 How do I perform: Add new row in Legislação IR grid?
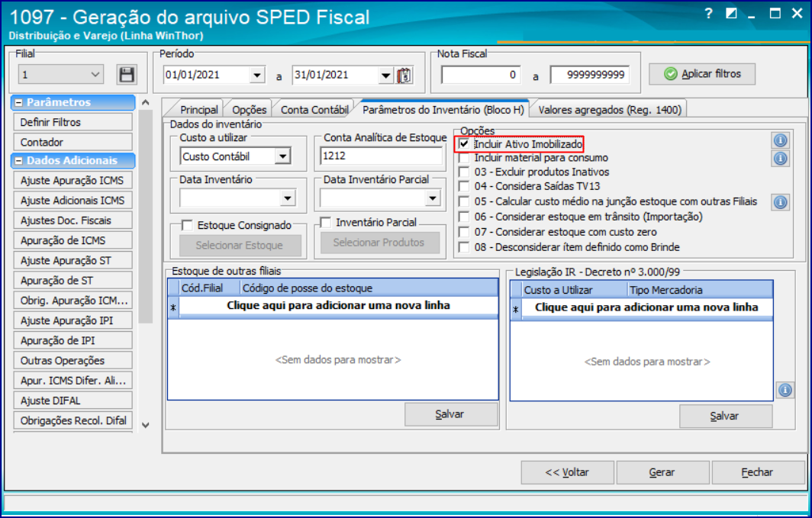pyautogui.click(x=646, y=308)
